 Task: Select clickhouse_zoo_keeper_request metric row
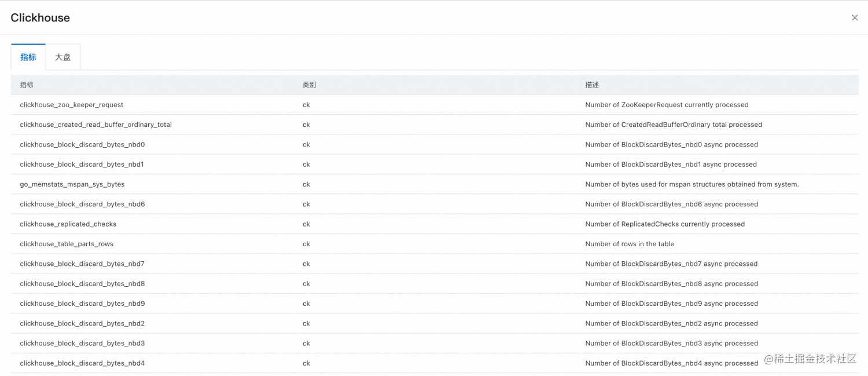click(x=435, y=105)
